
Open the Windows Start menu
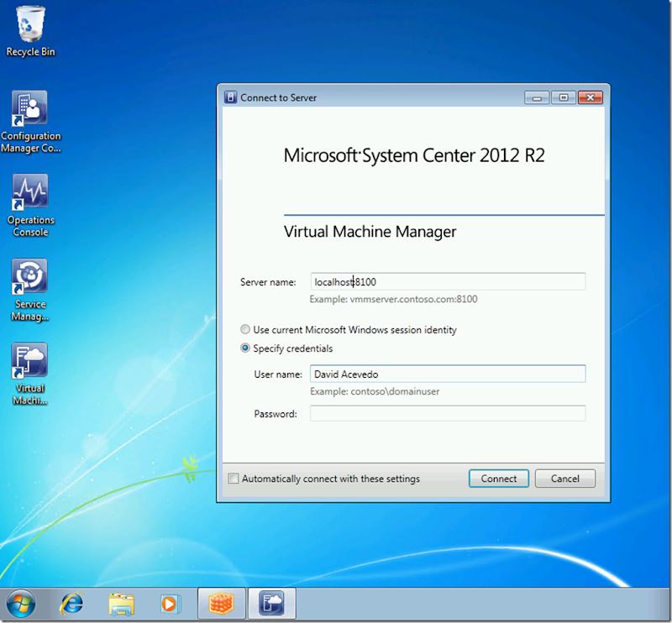20,605
